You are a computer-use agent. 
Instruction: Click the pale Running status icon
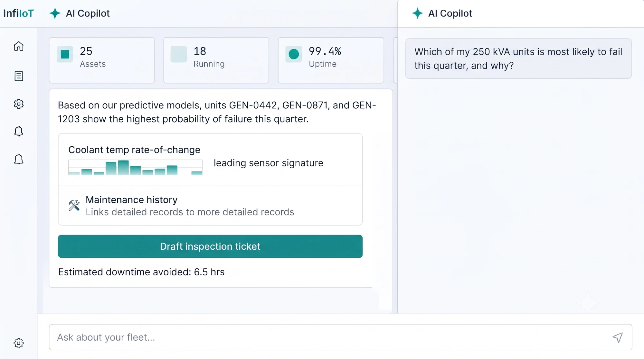pyautogui.click(x=179, y=54)
